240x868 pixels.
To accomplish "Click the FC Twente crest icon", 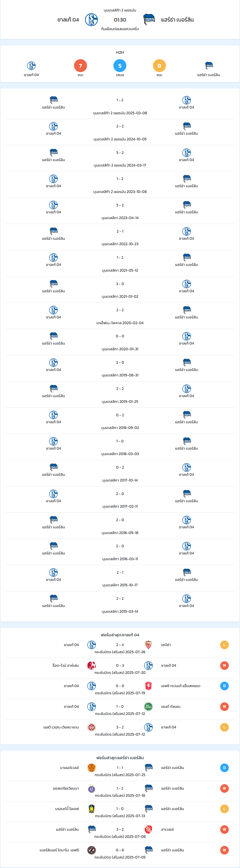I will 148,686.
